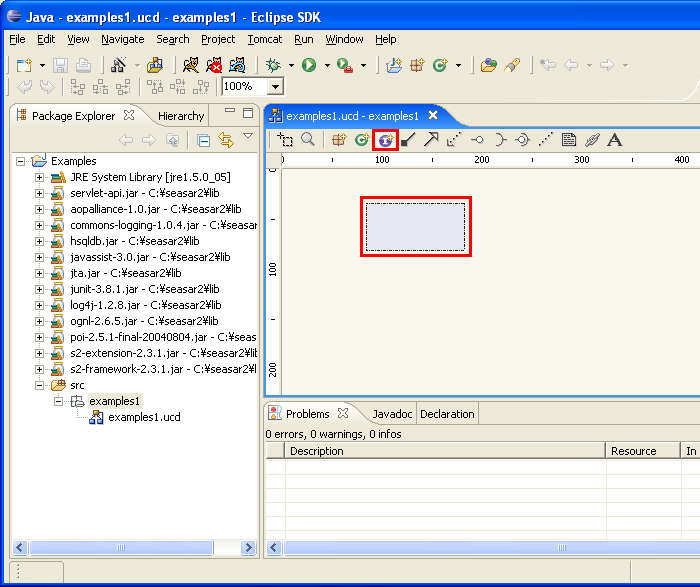Select the text label 'A' tool
This screenshot has width=700, height=587.
point(615,140)
